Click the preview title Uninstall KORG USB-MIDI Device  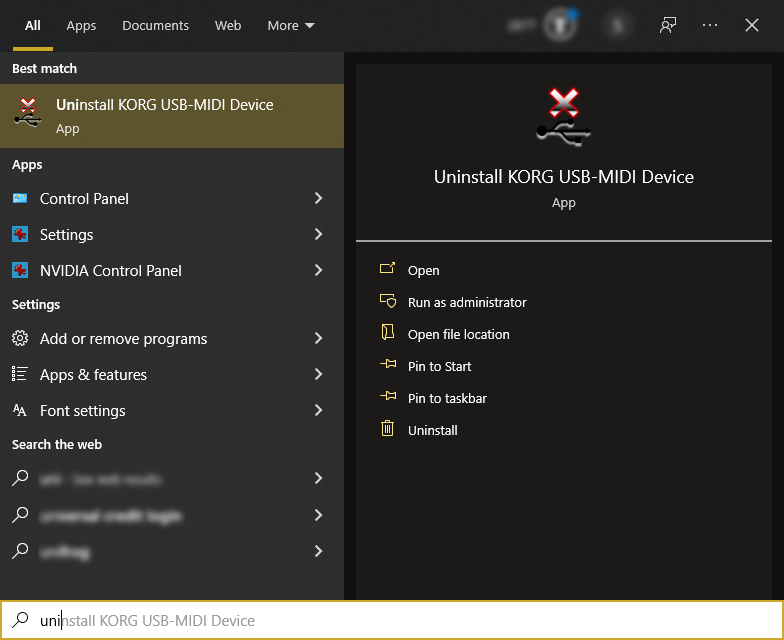(x=564, y=177)
